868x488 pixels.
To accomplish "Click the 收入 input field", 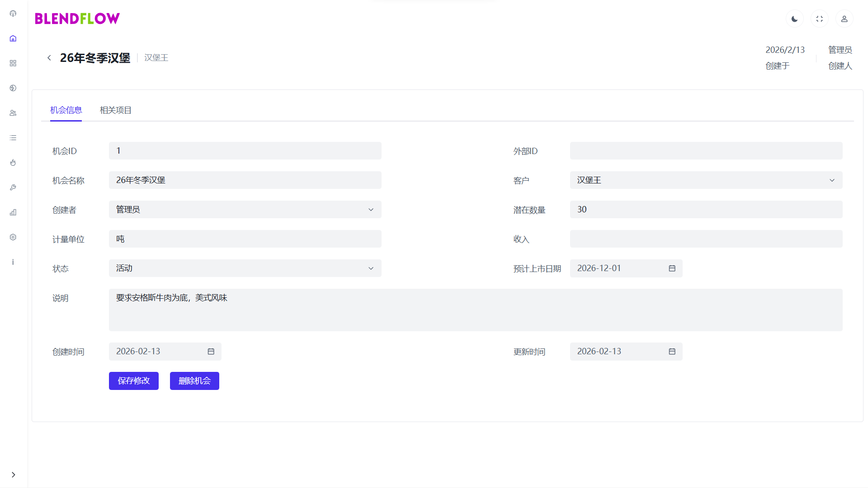I will (706, 239).
